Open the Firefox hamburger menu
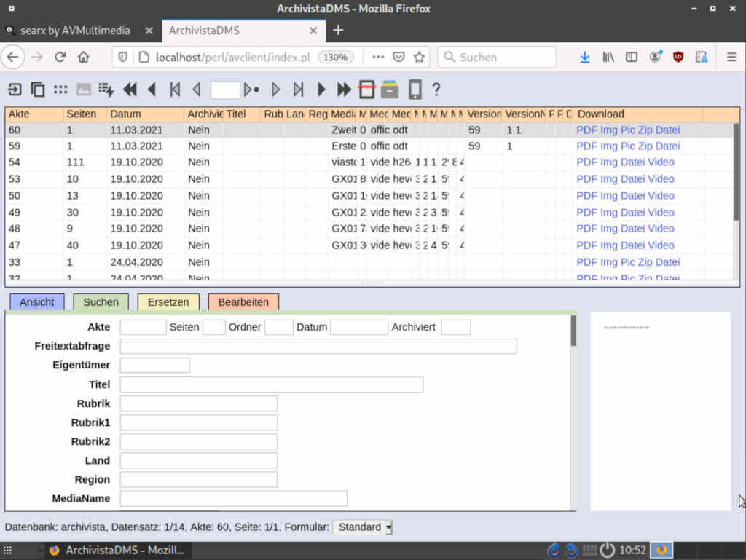The image size is (746, 560). 731,58
